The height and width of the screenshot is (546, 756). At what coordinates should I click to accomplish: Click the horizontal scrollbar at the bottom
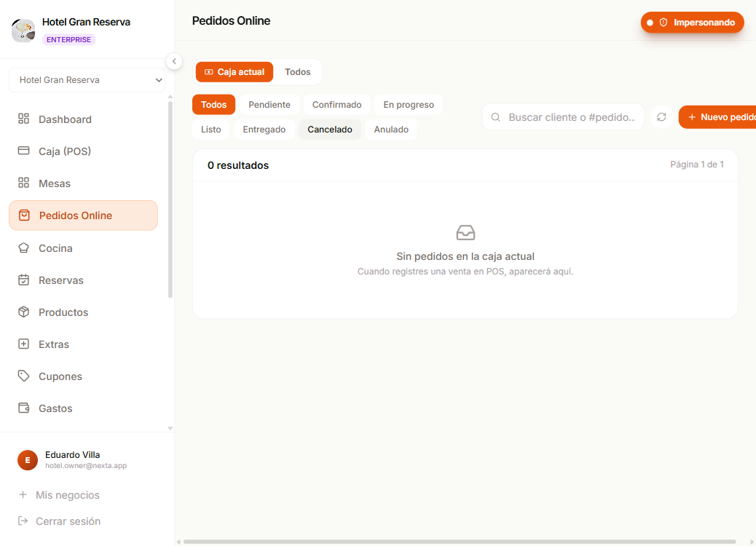point(460,542)
